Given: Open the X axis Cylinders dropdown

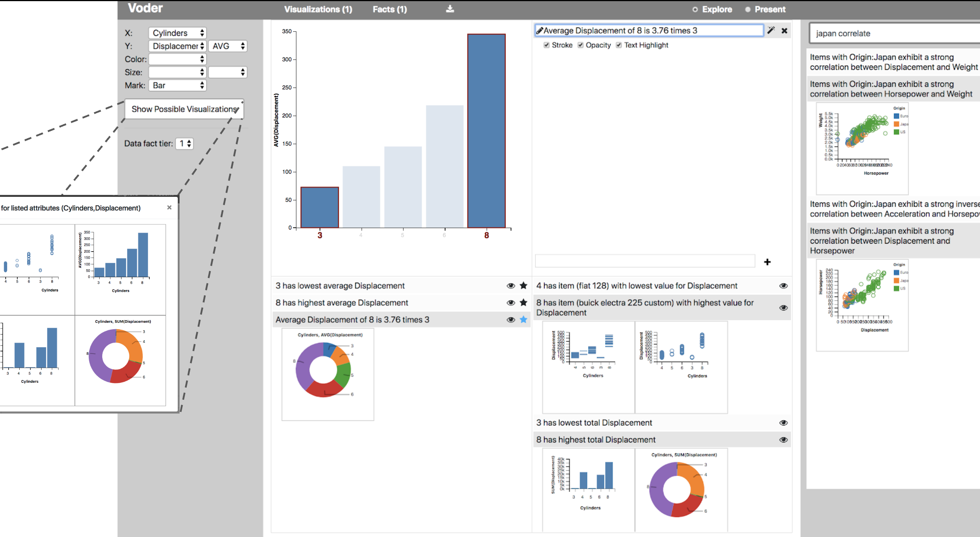Looking at the screenshot, I should pos(177,33).
